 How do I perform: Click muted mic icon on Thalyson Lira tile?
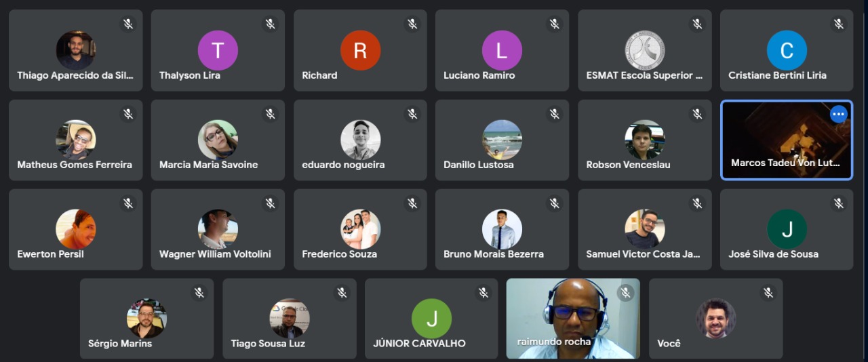pos(270,24)
